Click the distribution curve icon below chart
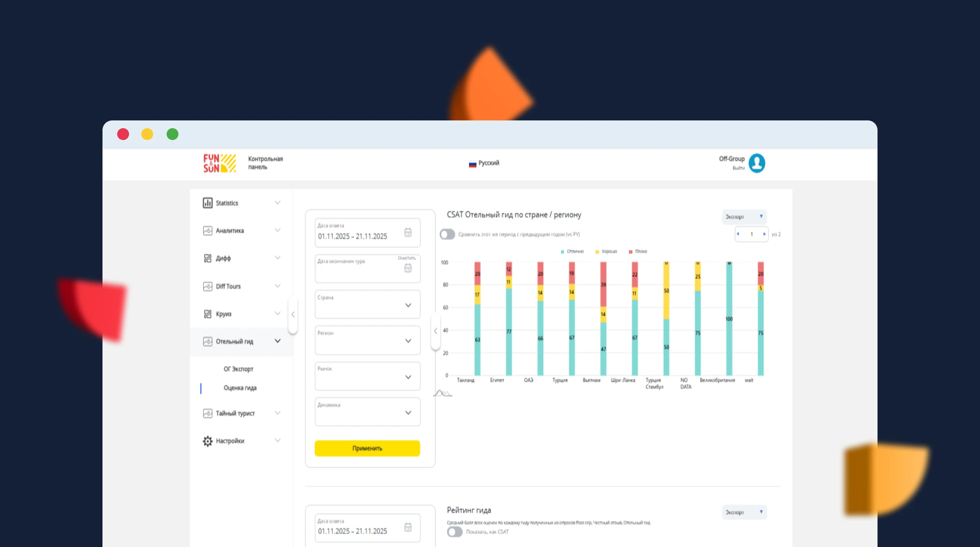 click(x=442, y=393)
